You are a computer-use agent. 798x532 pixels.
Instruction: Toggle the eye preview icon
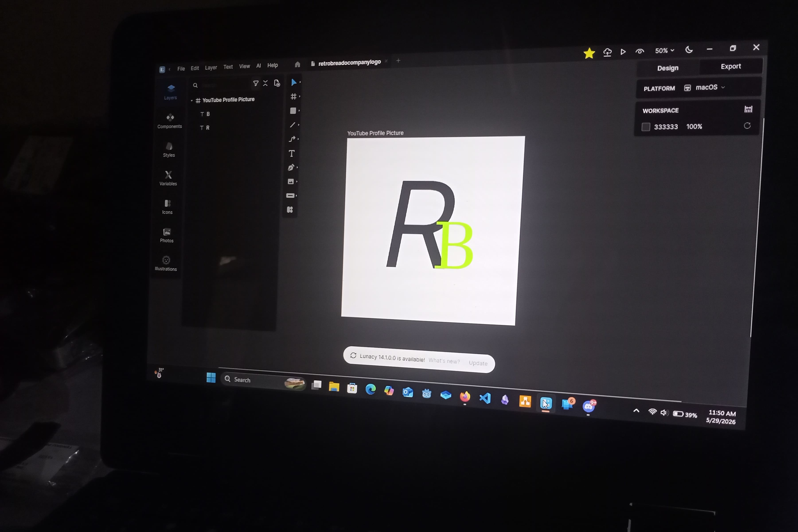640,51
